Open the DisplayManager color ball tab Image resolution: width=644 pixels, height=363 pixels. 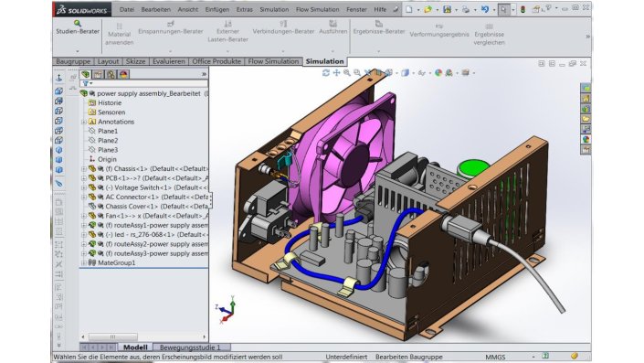[x=123, y=74]
